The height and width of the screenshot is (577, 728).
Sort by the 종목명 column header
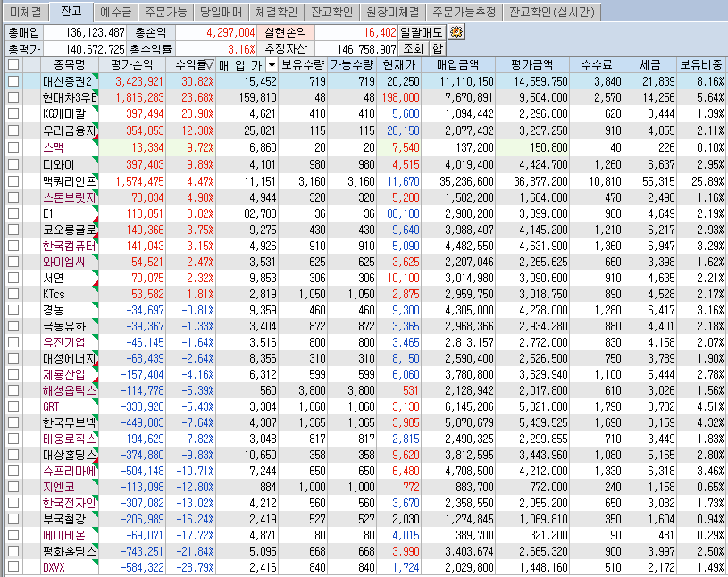tap(70, 64)
